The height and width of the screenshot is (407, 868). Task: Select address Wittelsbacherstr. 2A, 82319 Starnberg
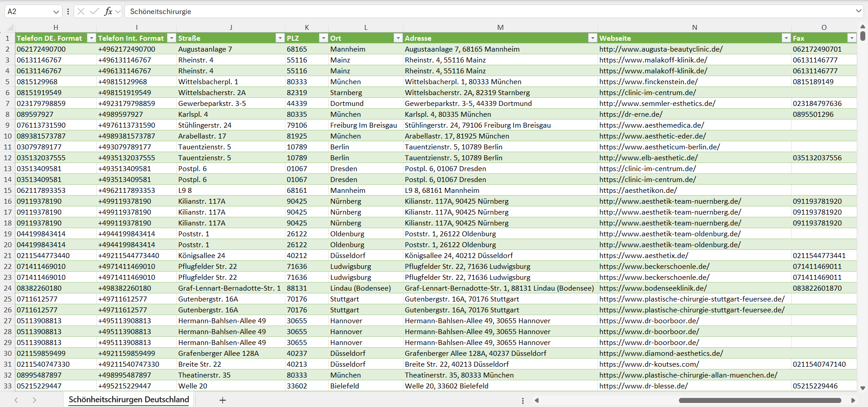pyautogui.click(x=500, y=92)
